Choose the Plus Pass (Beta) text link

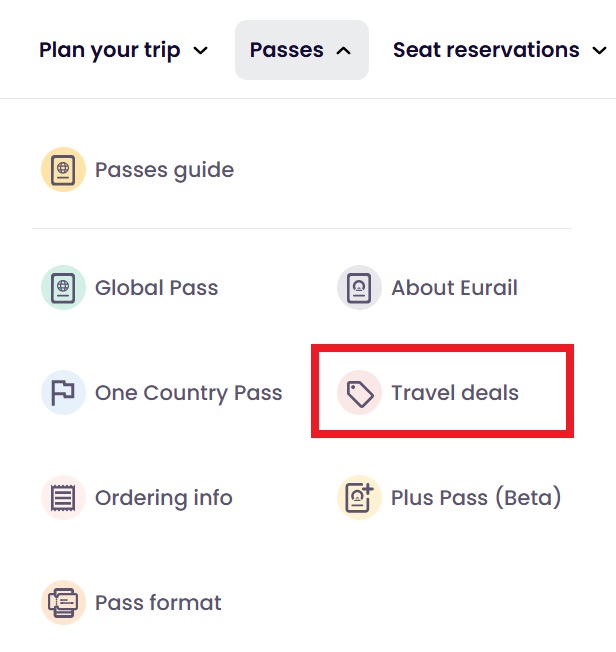tap(476, 498)
